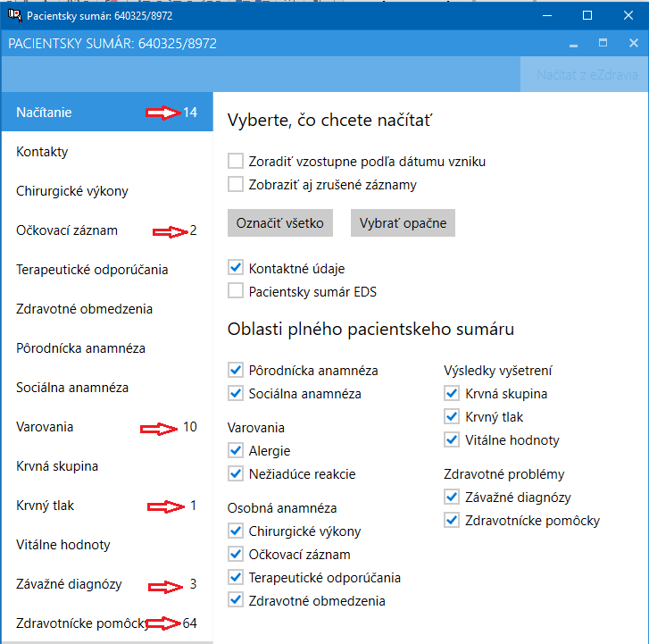This screenshot has width=649, height=644.
Task: Untick the Krvná skupina checkbox
Action: (x=452, y=393)
